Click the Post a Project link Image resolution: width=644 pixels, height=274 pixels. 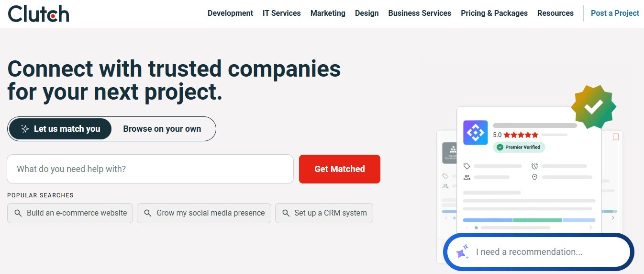[x=615, y=13]
